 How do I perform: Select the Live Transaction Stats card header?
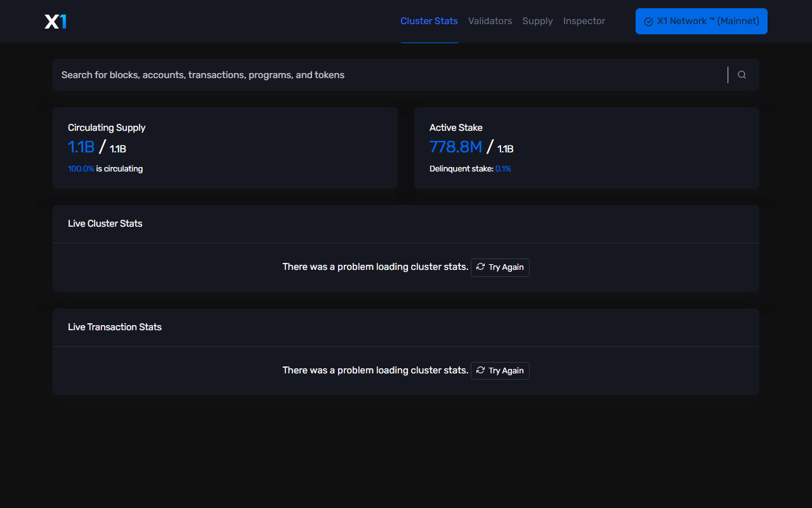(406, 327)
